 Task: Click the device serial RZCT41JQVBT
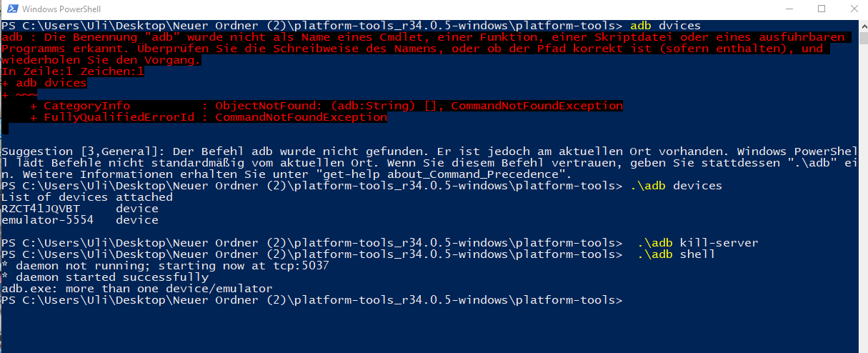pos(41,209)
